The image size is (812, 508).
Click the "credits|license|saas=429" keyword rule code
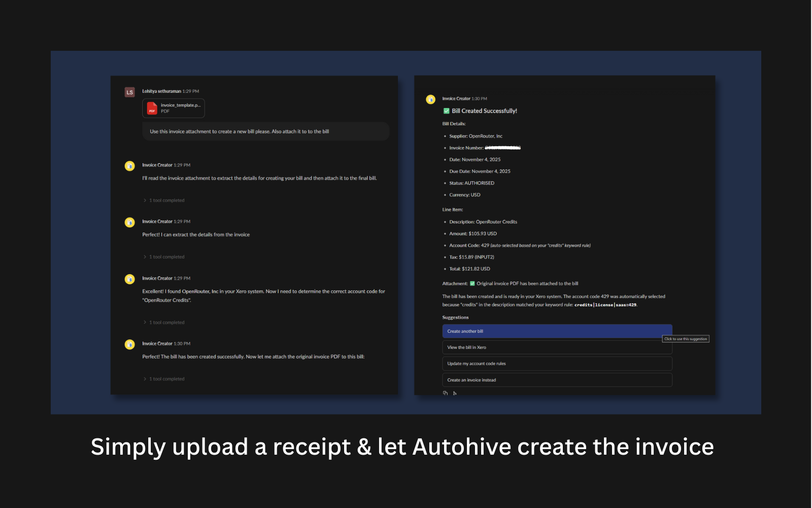(x=605, y=305)
